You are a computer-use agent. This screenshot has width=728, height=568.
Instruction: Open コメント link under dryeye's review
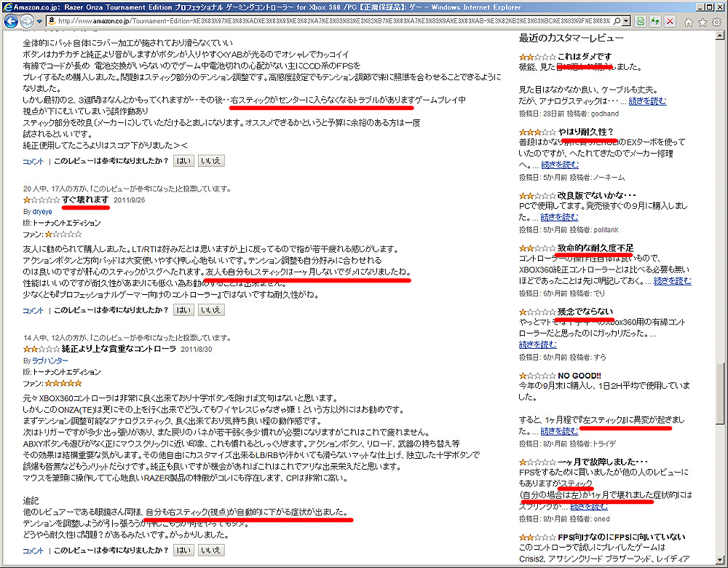(x=33, y=310)
